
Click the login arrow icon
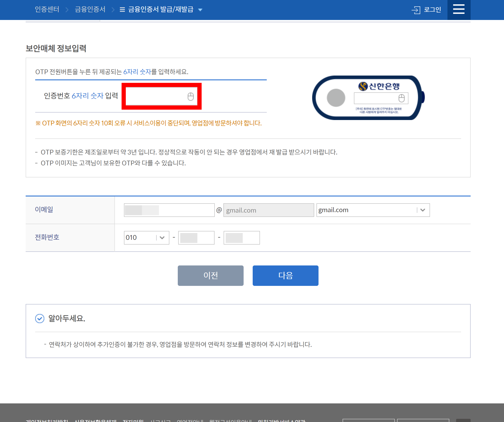coord(416,10)
